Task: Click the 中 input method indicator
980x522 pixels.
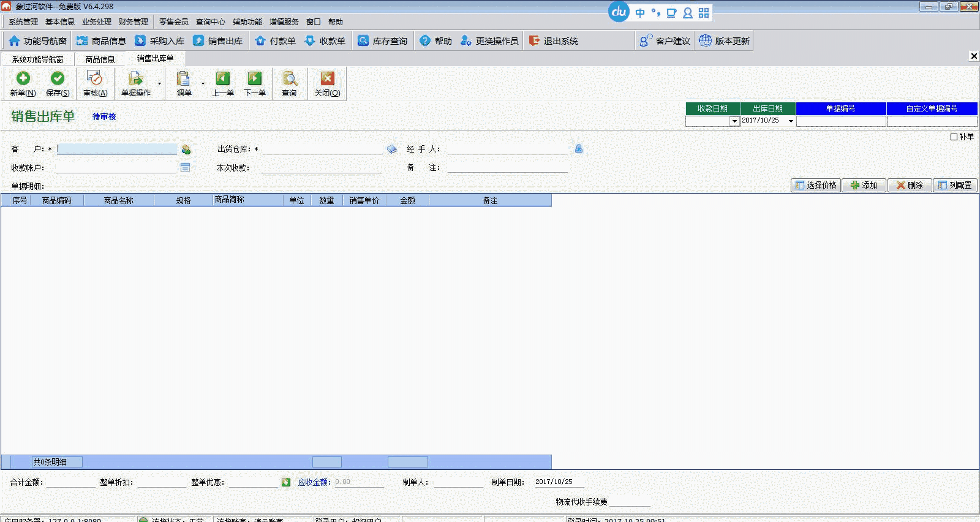Action: pyautogui.click(x=640, y=13)
